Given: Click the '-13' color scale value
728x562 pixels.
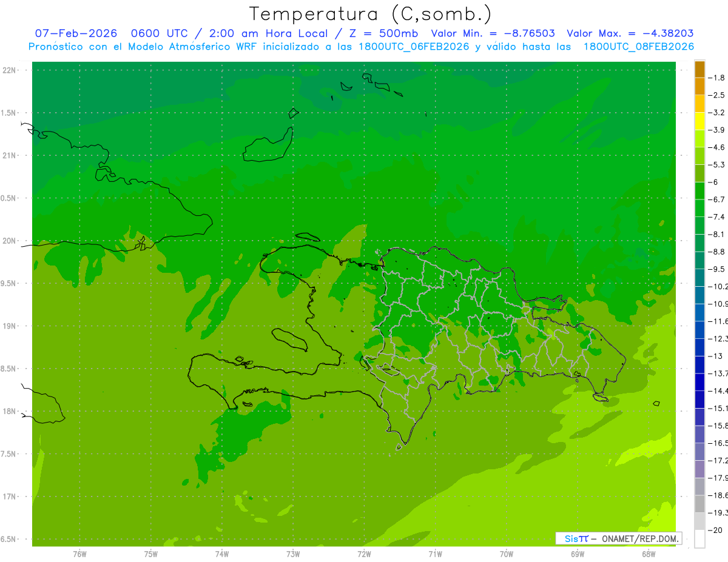Looking at the screenshot, I should point(716,356).
